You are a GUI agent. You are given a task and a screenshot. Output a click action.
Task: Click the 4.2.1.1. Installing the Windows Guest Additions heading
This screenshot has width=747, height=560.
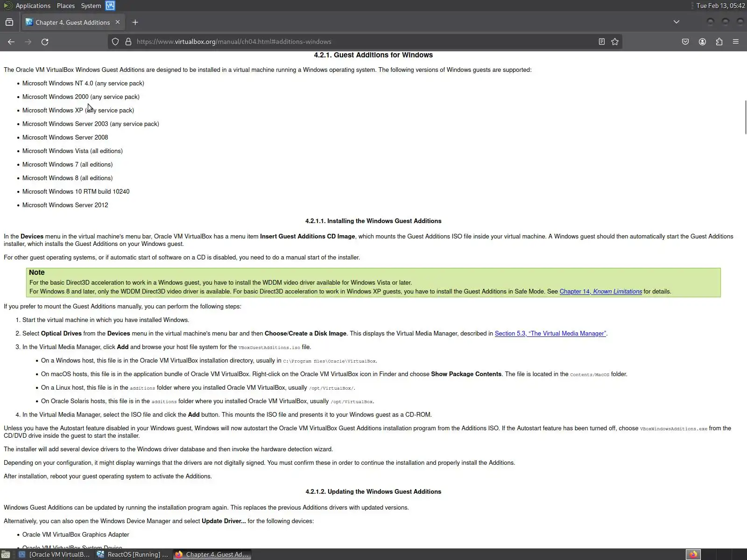373,221
